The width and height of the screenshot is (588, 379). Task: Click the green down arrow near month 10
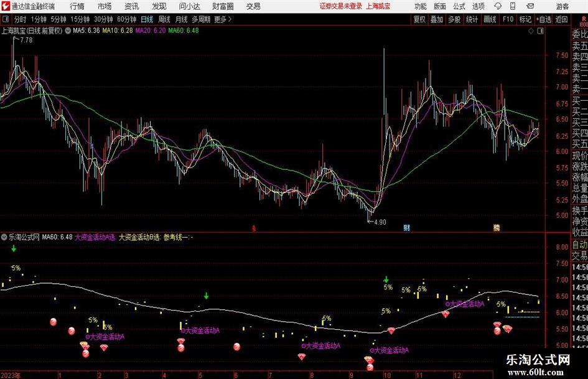pyautogui.click(x=386, y=279)
